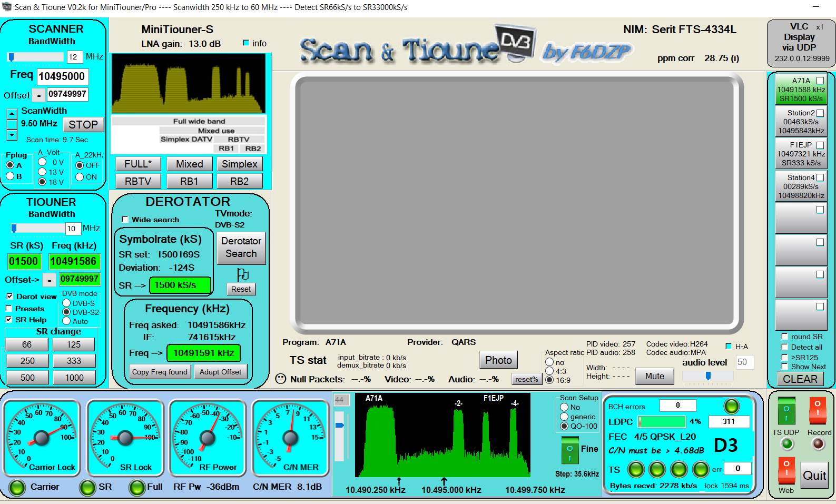836x504 pixels.
Task: Click the Derotator Search button
Action: (x=241, y=248)
